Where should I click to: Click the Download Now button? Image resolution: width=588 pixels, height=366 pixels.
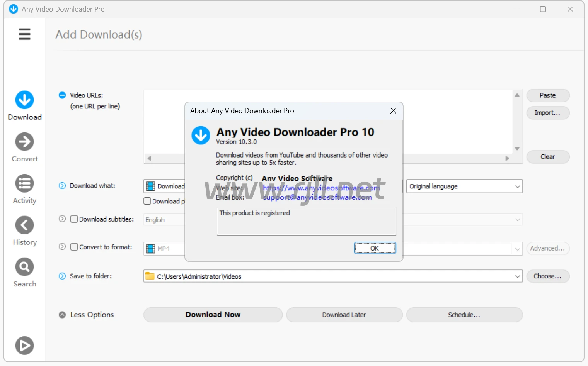tap(213, 315)
